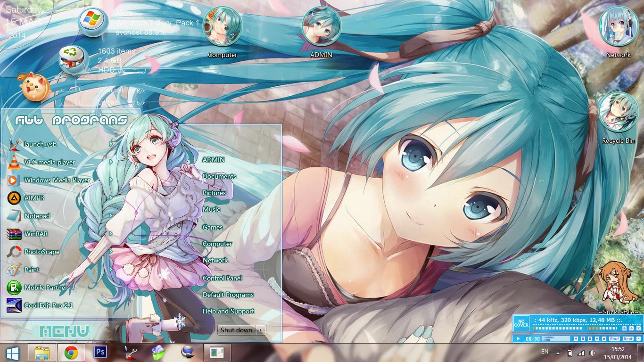Open the volume speaker icon in tray

coord(593,353)
